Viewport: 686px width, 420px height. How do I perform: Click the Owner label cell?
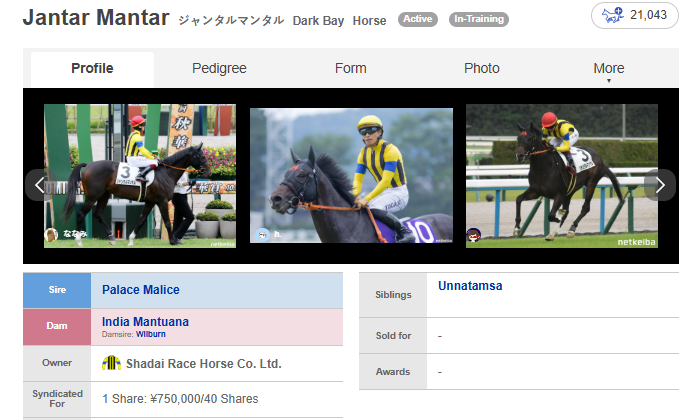coord(57,363)
